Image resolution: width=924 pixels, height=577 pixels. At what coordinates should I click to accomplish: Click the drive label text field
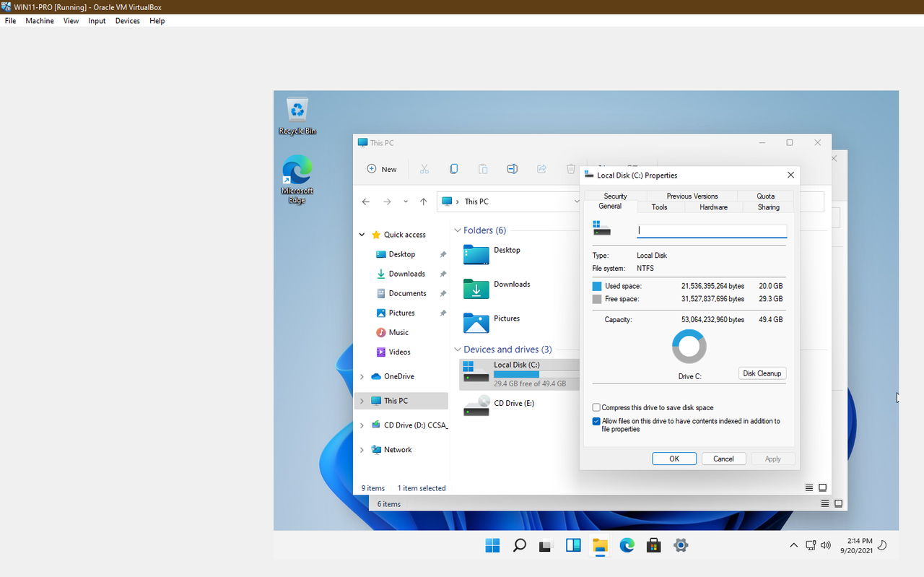pos(712,231)
